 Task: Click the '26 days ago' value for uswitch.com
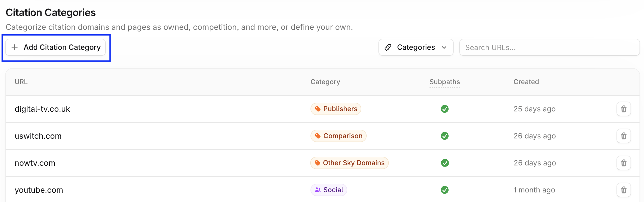click(x=535, y=136)
